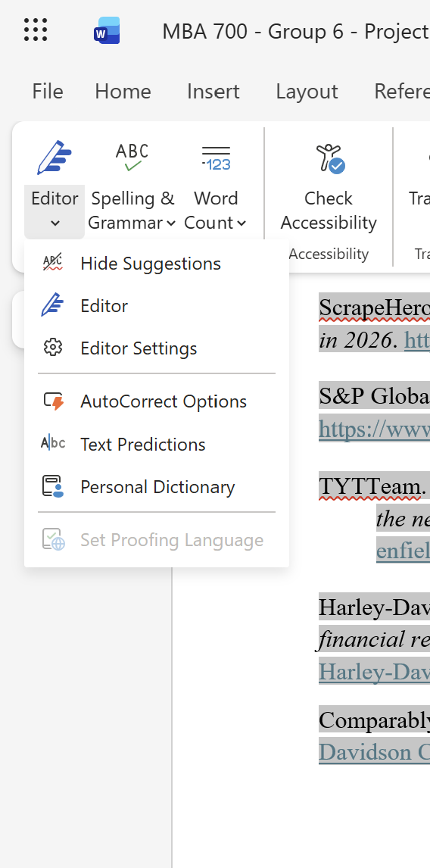Switch to the Insert tab

click(x=213, y=92)
